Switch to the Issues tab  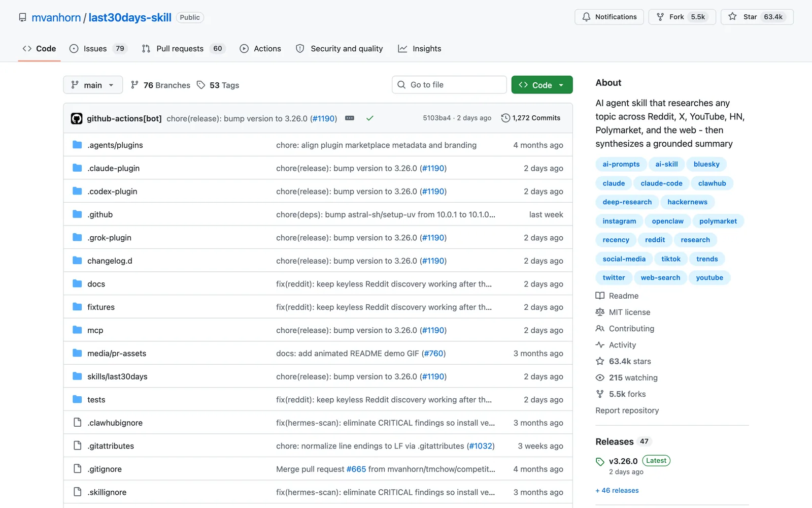click(x=98, y=49)
